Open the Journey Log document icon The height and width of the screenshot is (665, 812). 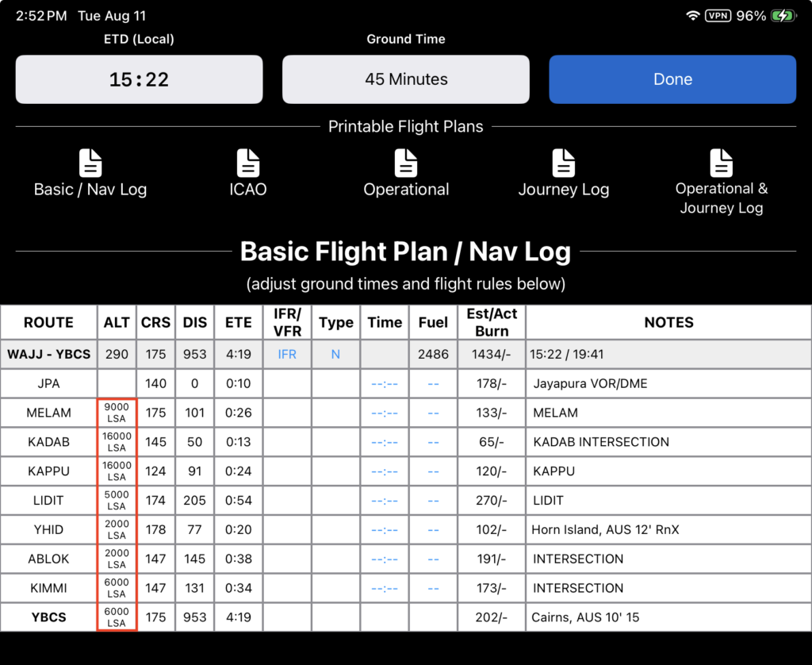(x=564, y=163)
